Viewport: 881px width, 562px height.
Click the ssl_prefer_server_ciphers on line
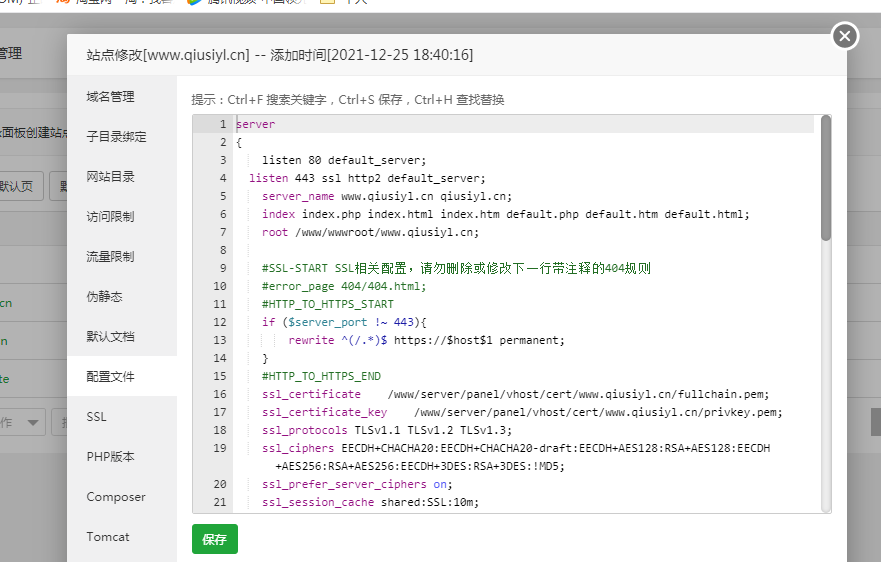357,484
